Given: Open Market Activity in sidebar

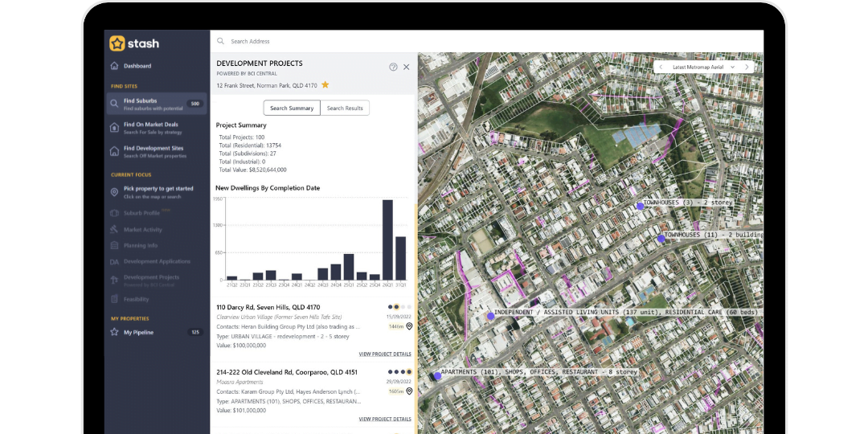Looking at the screenshot, I should pos(143,229).
